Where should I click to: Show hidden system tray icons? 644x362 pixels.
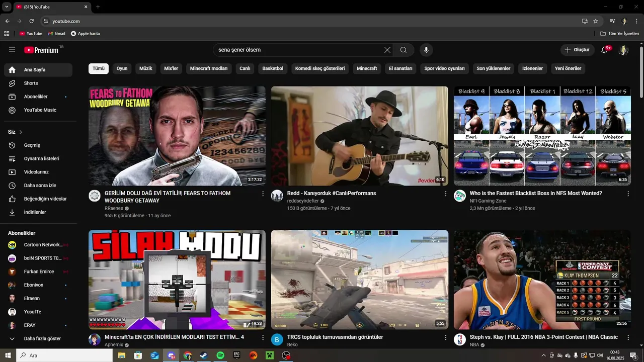543,355
